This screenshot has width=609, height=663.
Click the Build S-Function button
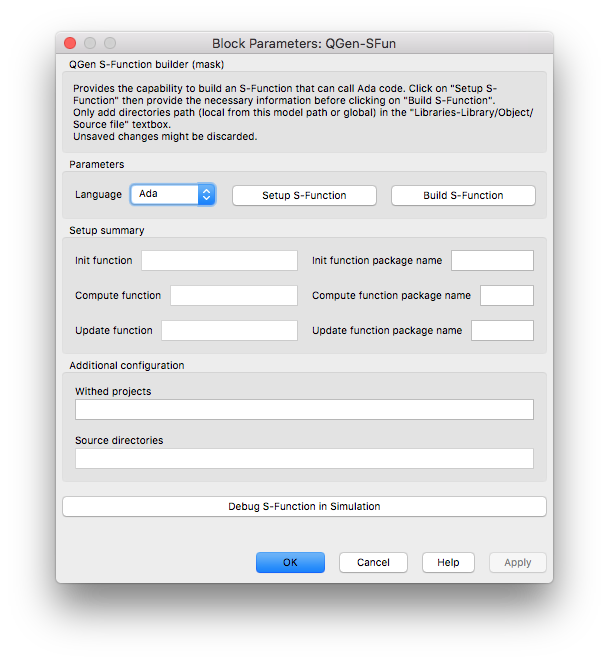463,195
